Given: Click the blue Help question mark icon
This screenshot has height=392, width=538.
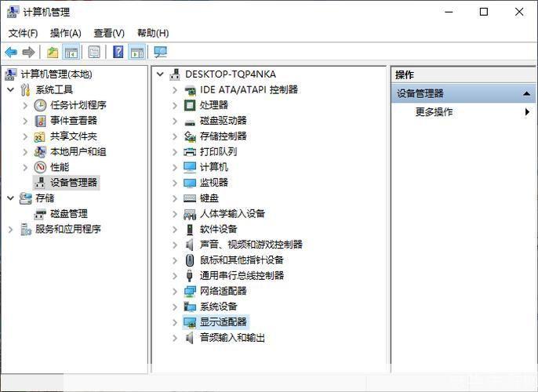Looking at the screenshot, I should 118,52.
